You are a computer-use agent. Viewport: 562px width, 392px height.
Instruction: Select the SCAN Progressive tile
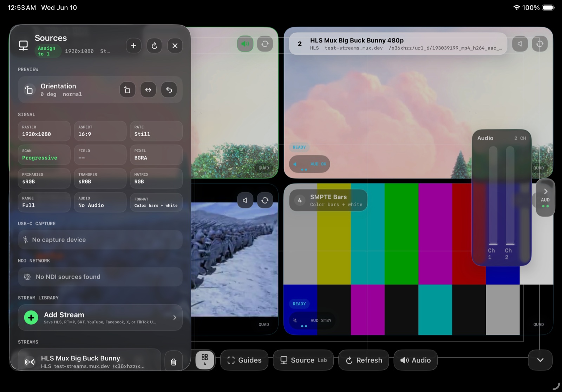click(x=44, y=155)
